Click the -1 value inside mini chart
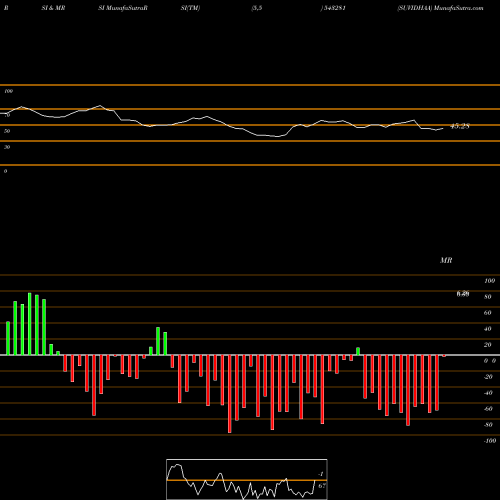This screenshot has width=500, height=500. 321,474
